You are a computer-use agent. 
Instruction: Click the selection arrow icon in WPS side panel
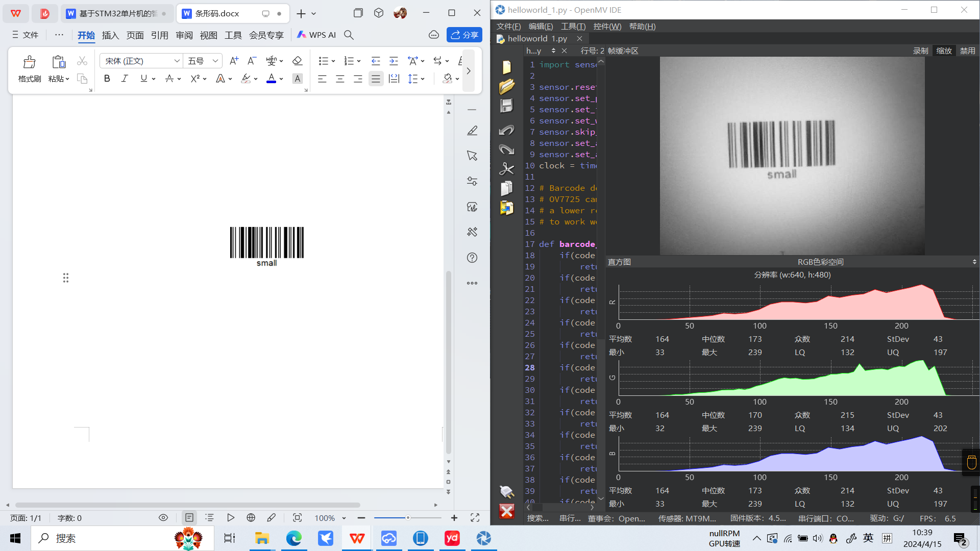pyautogui.click(x=472, y=156)
